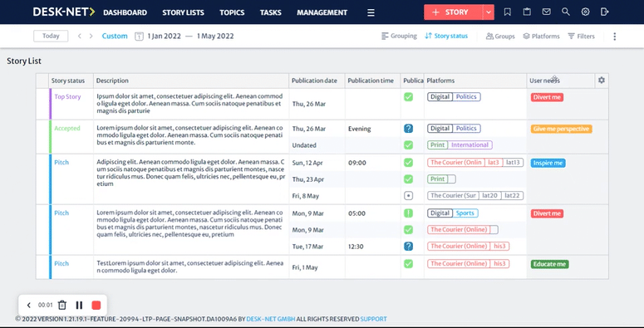Pause the screen recording
The height and width of the screenshot is (328, 644).
pos(79,305)
